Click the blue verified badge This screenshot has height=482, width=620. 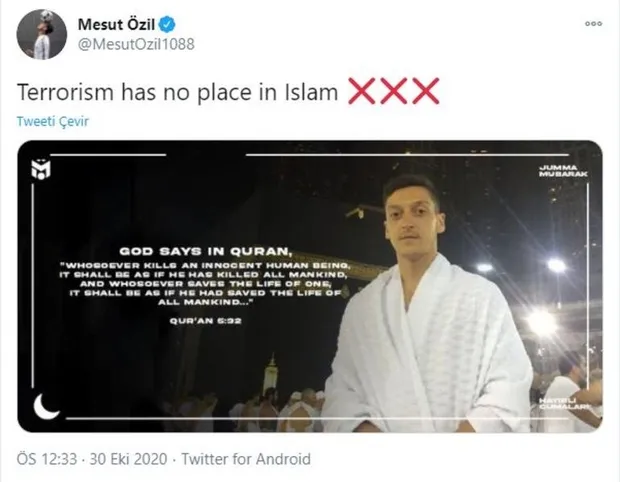[x=167, y=25]
